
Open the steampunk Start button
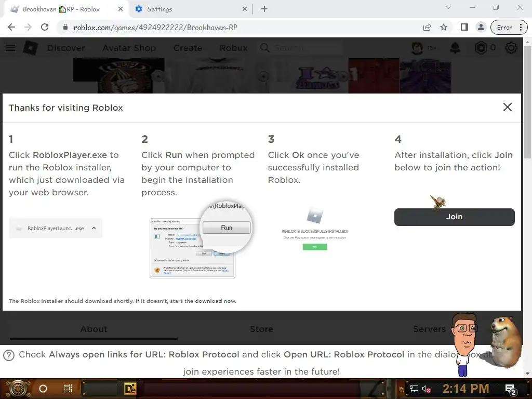[x=18, y=389]
